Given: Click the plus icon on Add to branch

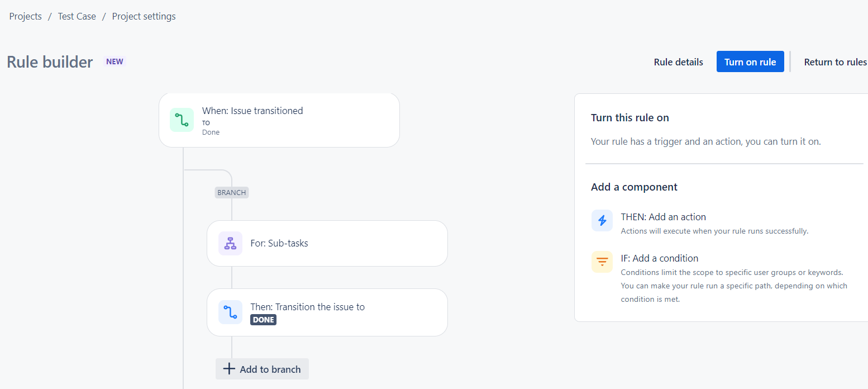Looking at the screenshot, I should click(229, 369).
